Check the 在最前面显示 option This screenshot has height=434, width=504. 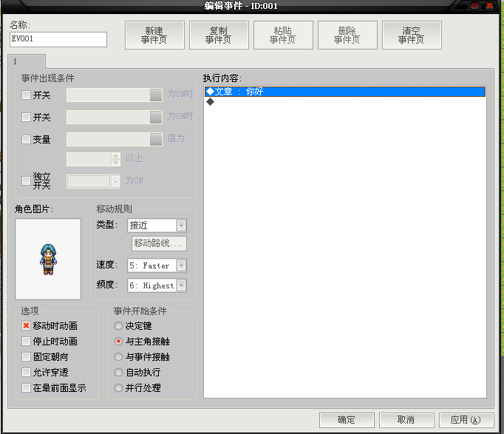tap(26, 387)
